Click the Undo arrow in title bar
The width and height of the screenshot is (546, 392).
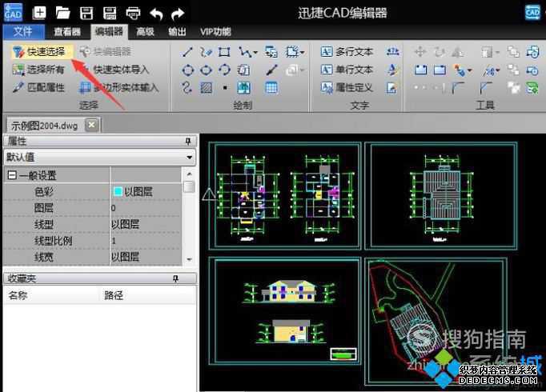[x=156, y=14]
